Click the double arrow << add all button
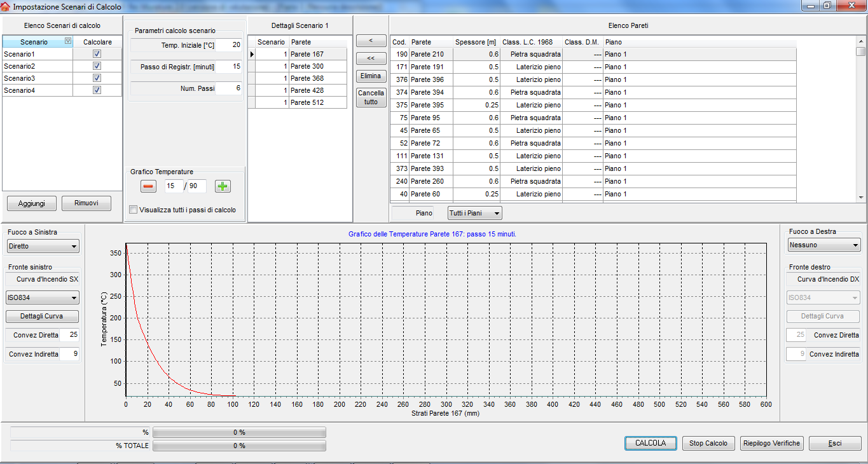 point(371,58)
